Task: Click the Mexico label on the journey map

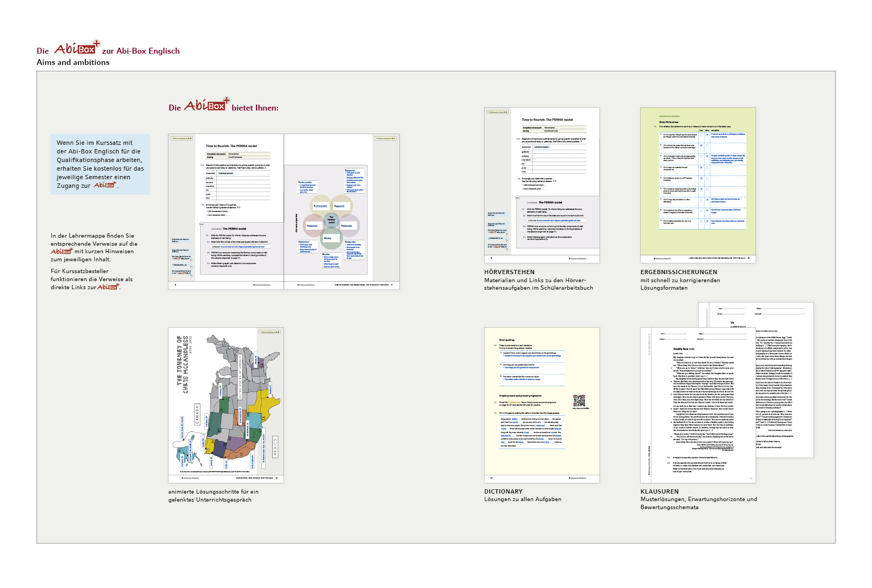Action: pos(275,446)
